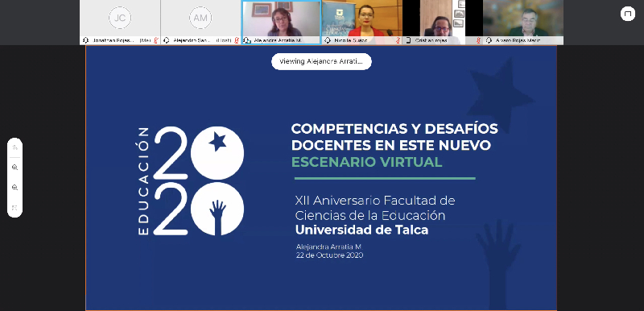Click the zoom in magnifier icon

tap(14, 168)
